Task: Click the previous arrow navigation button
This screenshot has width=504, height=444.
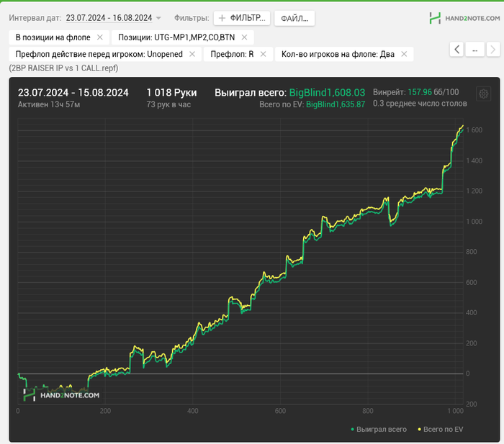Action: click(x=456, y=49)
